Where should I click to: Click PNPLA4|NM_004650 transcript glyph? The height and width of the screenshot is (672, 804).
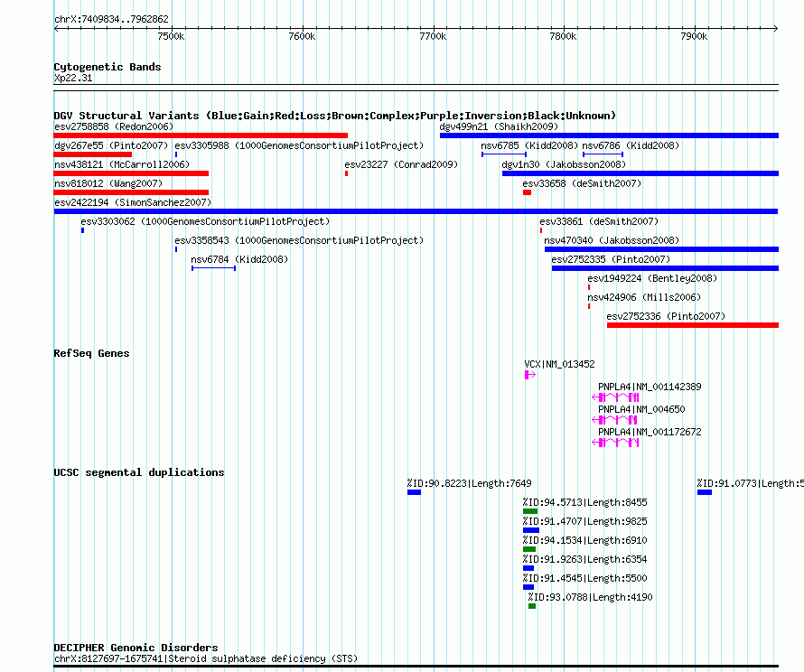[614, 420]
